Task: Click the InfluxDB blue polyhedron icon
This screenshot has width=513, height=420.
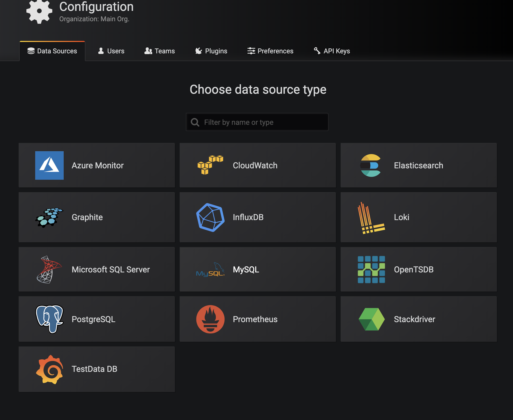Action: pyautogui.click(x=210, y=217)
